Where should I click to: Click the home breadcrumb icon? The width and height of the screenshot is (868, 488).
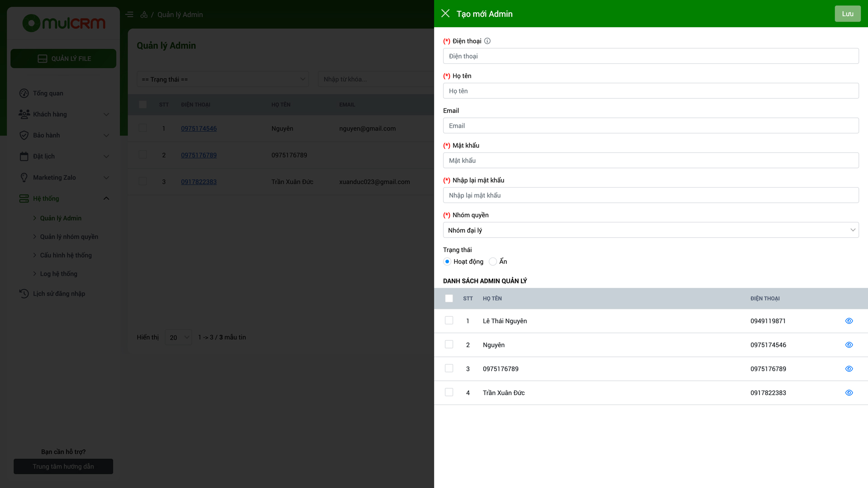coord(144,14)
